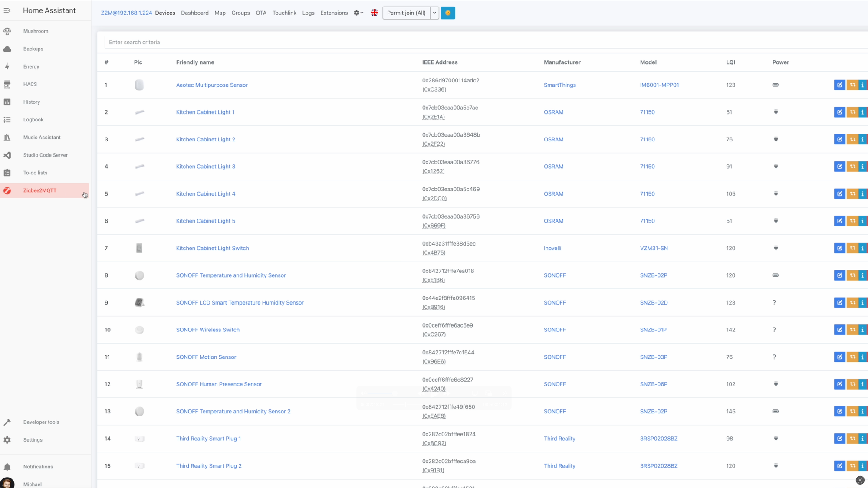Screen dimensions: 868x488
Task: Rename Third Reality Smart Plug 2 edit icon
Action: pyautogui.click(x=839, y=466)
